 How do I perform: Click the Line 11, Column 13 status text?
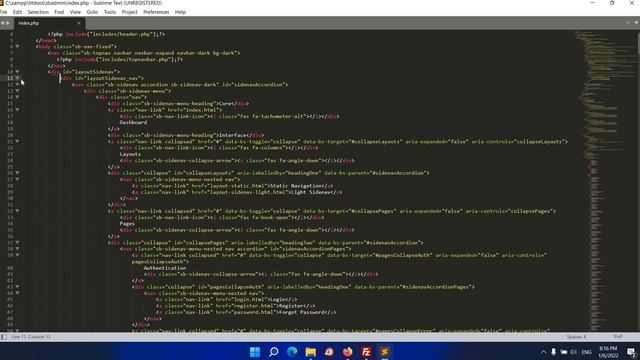tap(31, 337)
